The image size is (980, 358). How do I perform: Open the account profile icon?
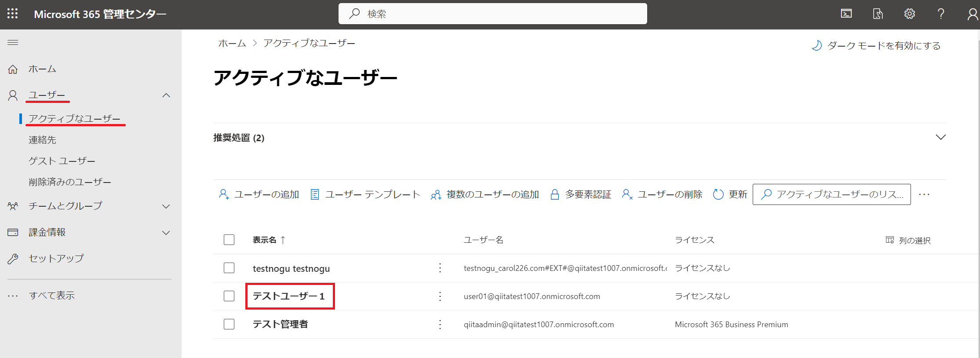click(x=973, y=14)
